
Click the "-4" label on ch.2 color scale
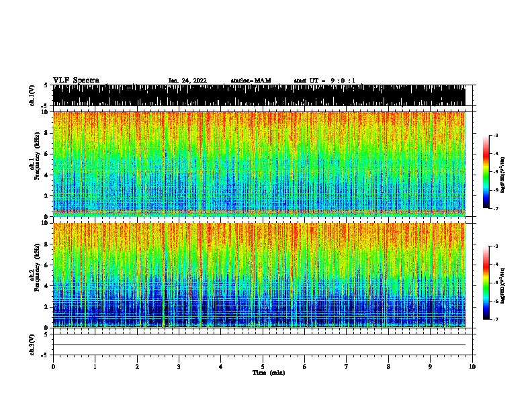(x=495, y=265)
